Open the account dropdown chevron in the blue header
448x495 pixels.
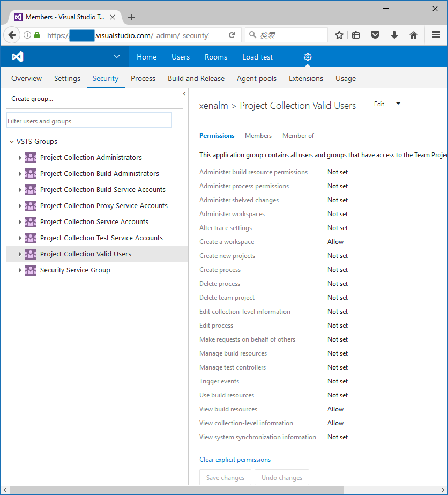click(117, 56)
